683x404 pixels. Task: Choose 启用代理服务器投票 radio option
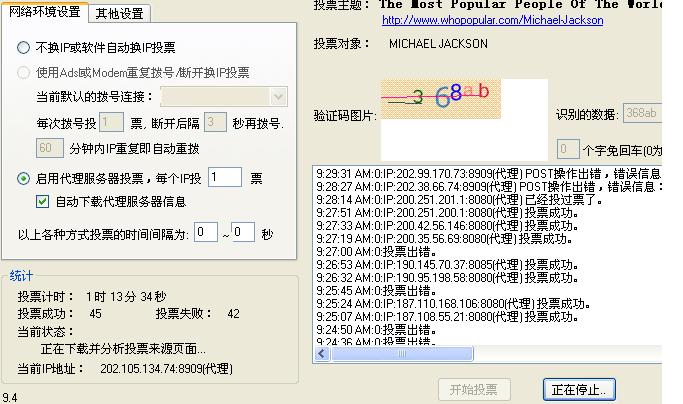click(24, 178)
